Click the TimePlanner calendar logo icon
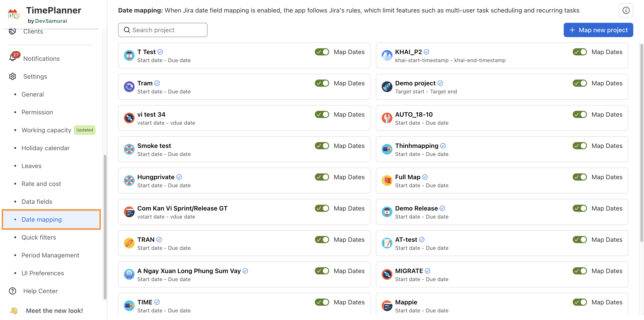The height and width of the screenshot is (320, 644). [14, 14]
